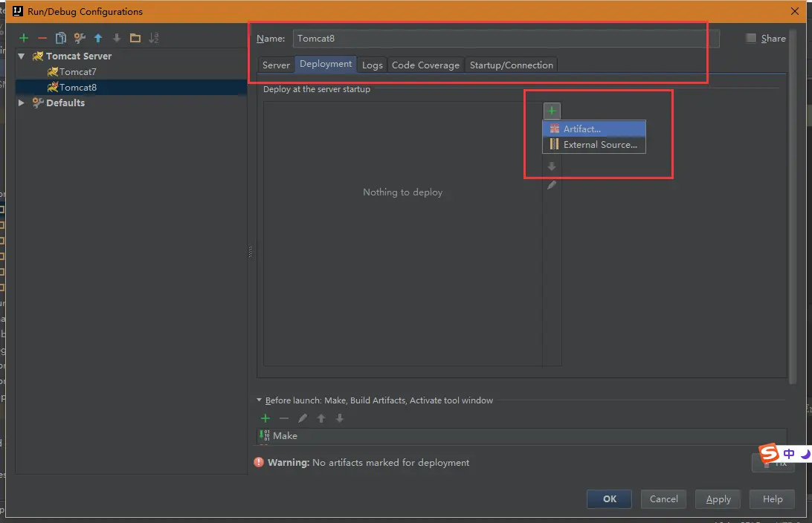This screenshot has width=812, height=523.
Task: Expand the Defaults tree node
Action: pos(22,103)
